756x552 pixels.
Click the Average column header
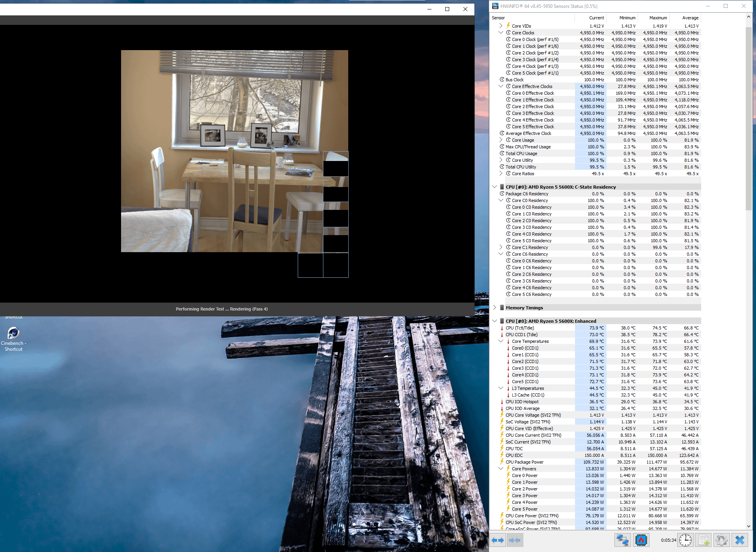(x=690, y=18)
